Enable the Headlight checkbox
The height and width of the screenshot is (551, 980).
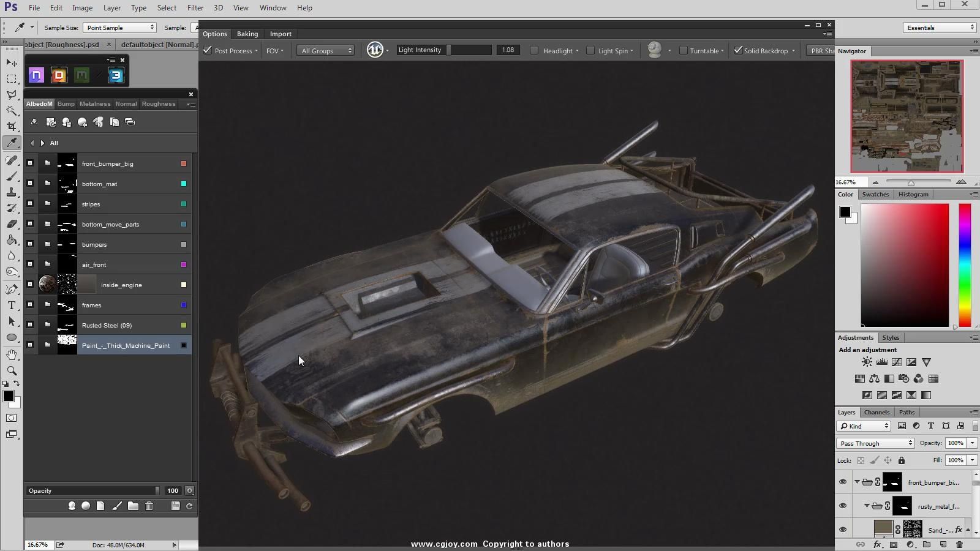click(x=534, y=50)
